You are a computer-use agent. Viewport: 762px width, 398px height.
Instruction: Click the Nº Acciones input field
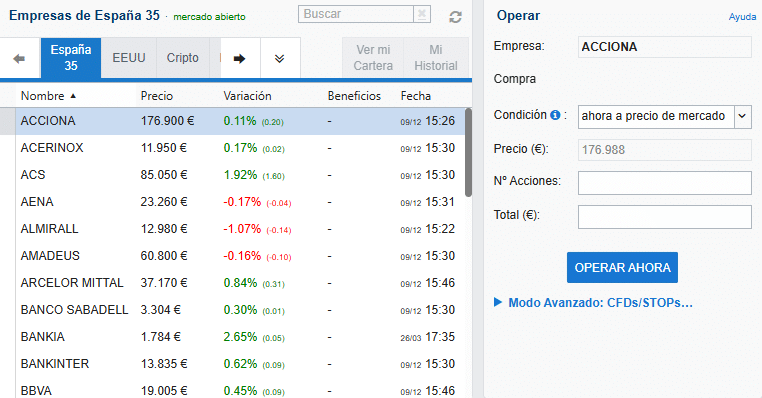[x=664, y=183]
